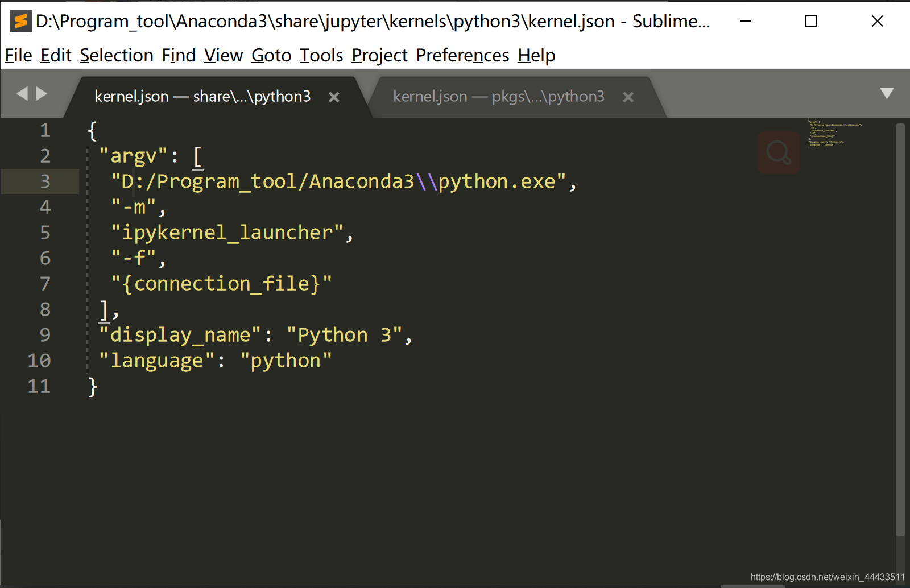
Task: Click the "ipykernel_launcher" string
Action: pyautogui.click(x=227, y=233)
